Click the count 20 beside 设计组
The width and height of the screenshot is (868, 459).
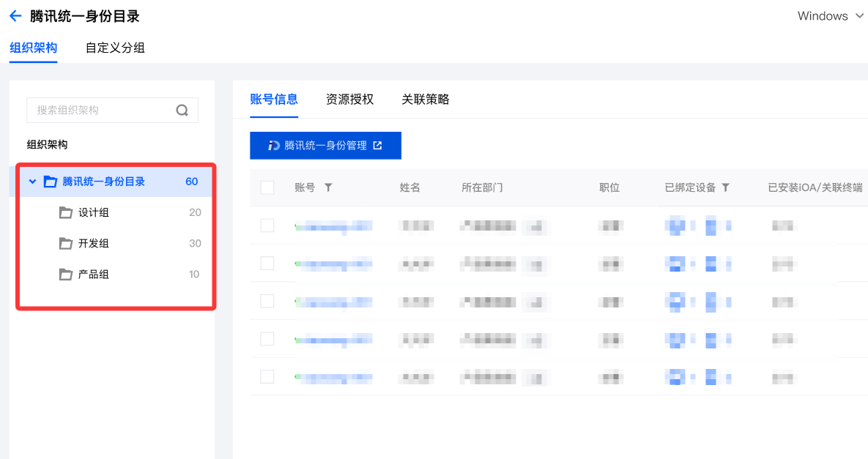pyautogui.click(x=195, y=212)
